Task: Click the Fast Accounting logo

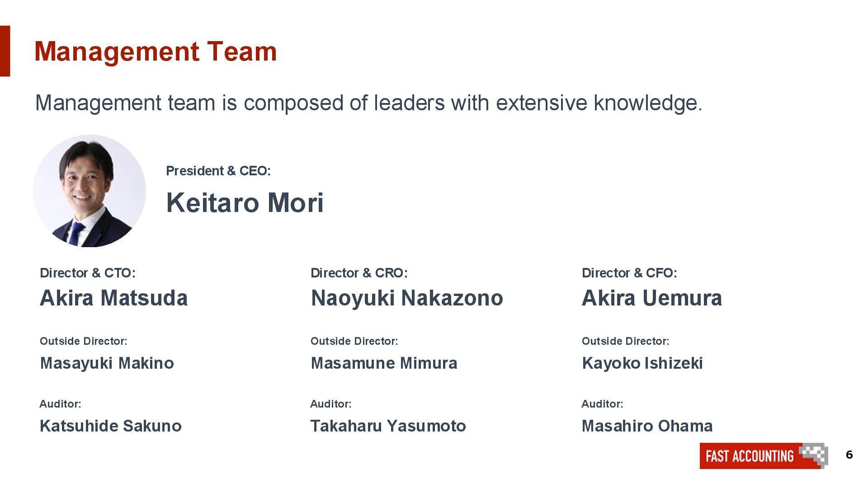Action: coord(764,455)
